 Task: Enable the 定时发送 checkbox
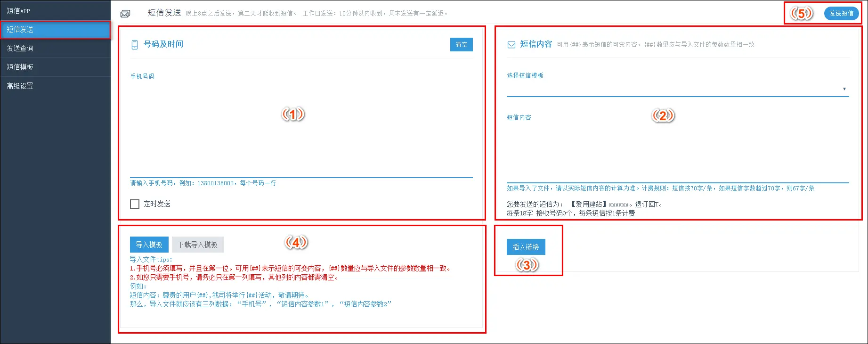pos(135,204)
